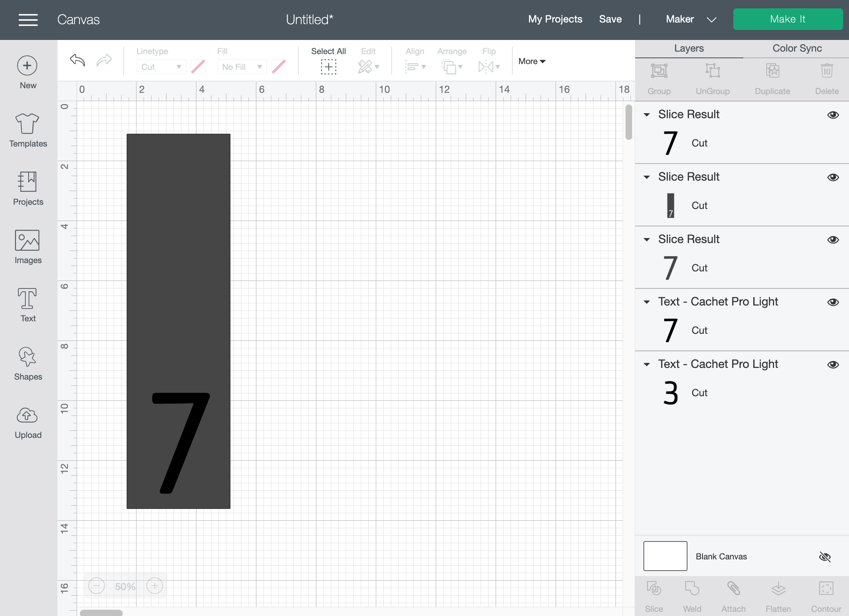Open the Templates panel
This screenshot has width=849, height=616.
(x=28, y=130)
